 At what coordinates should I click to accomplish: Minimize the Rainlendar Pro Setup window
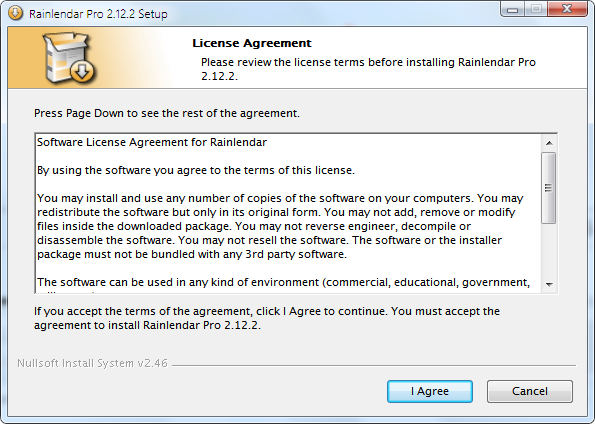point(512,9)
